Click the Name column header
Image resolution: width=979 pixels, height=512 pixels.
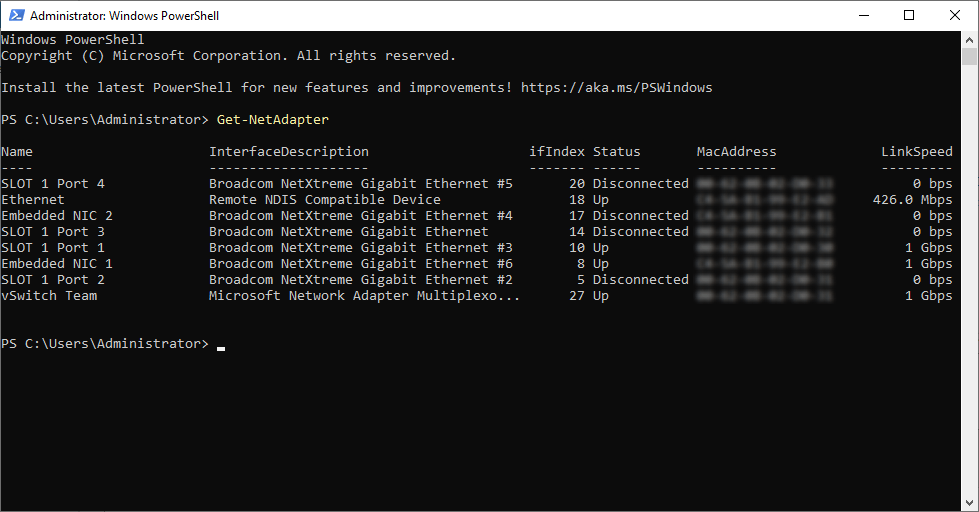point(17,151)
